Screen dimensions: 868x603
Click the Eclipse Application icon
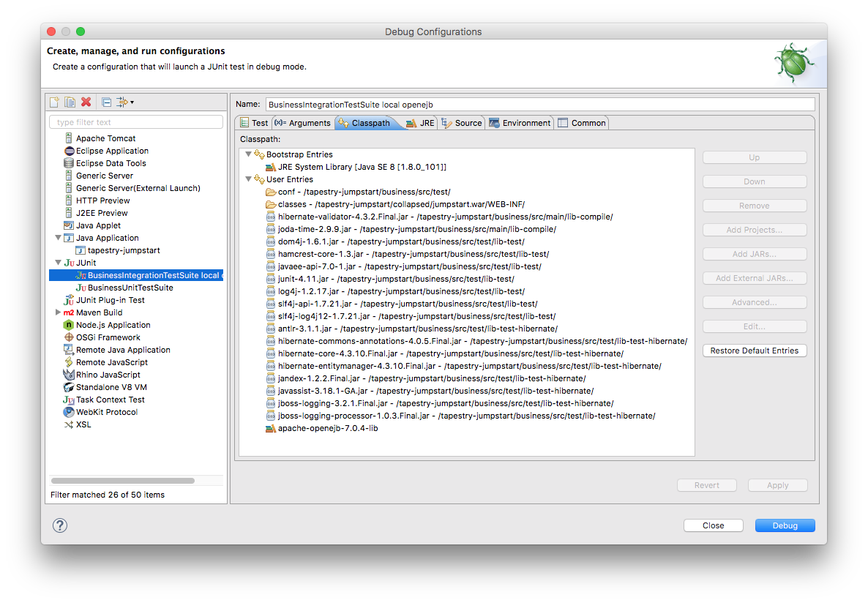(69, 151)
